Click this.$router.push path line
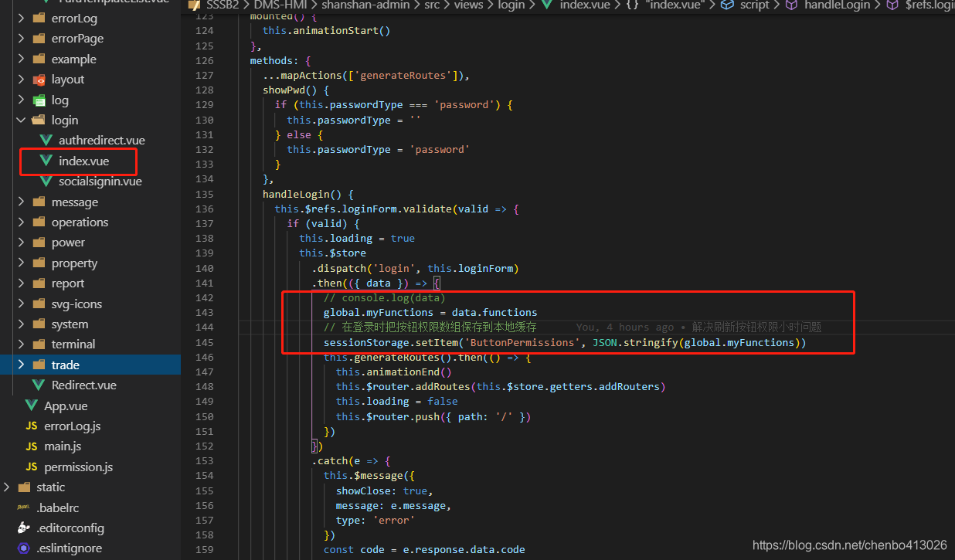This screenshot has height=560, width=955. pyautogui.click(x=433, y=416)
